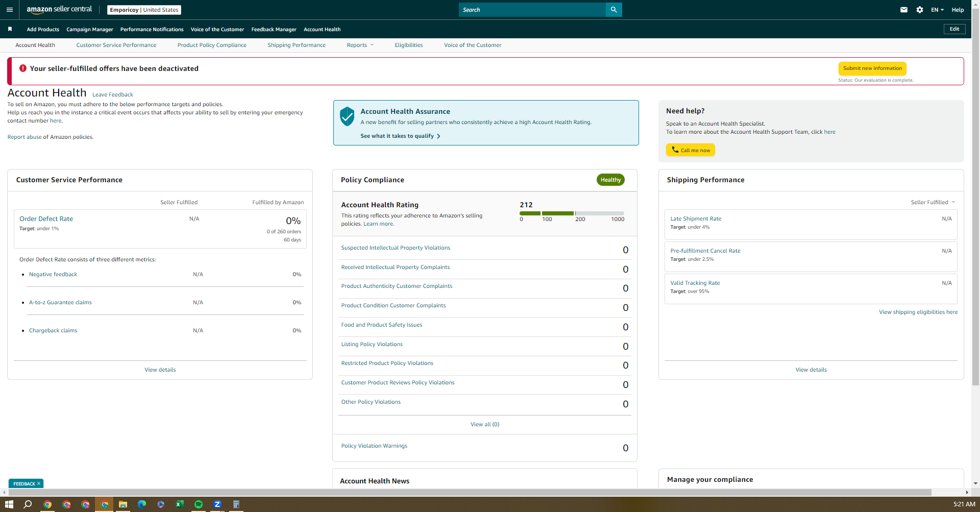This screenshot has width=980, height=512.
Task: Expand See what it takes to qualify
Action: [x=400, y=136]
